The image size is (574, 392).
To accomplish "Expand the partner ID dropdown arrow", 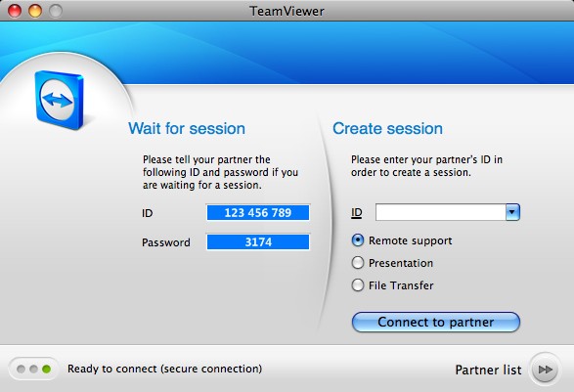I will point(512,212).
